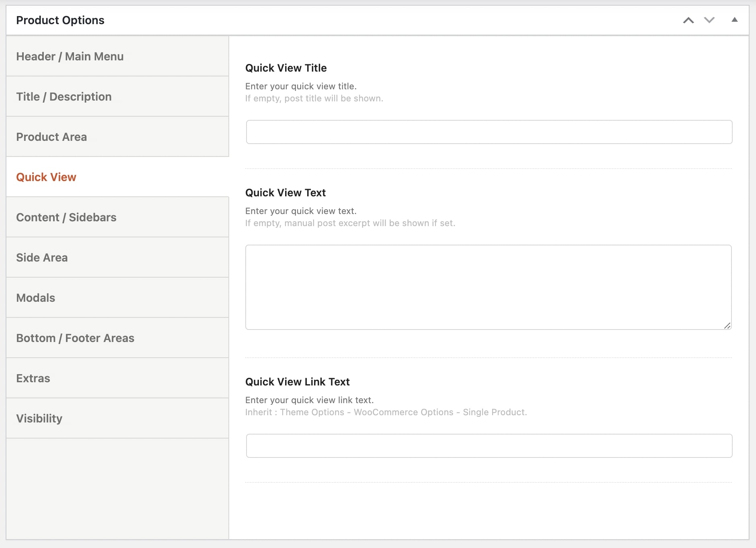Grab the textarea resize handle
Viewport: 756px width, 548px height.
(727, 326)
